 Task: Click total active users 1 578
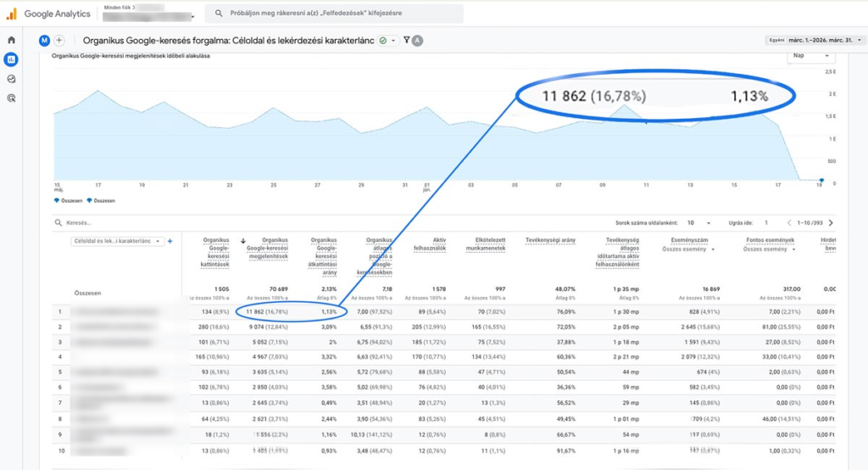(438, 288)
